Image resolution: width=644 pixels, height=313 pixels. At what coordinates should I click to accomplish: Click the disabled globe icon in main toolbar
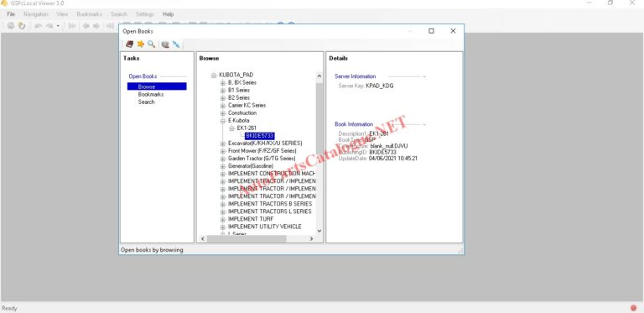pyautogui.click(x=11, y=25)
